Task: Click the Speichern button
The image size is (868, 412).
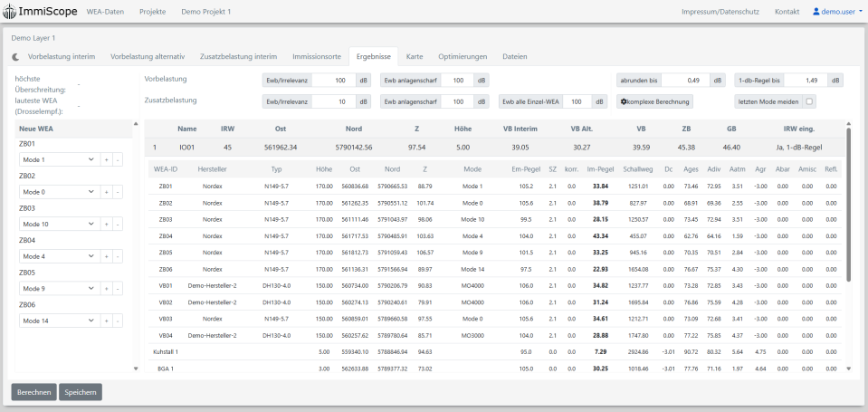Action: (81, 392)
